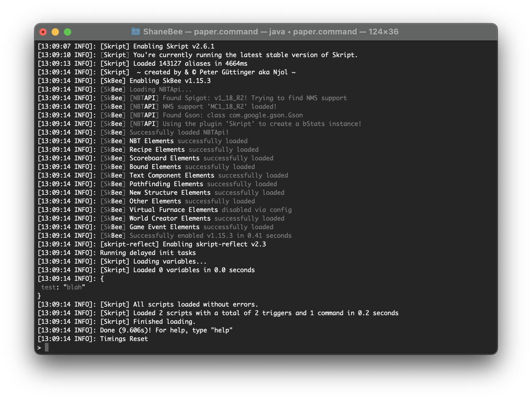Viewport: 532px width, 400px height.
Task: Click 'All scripts loaded without errors.' line
Action: 148,304
